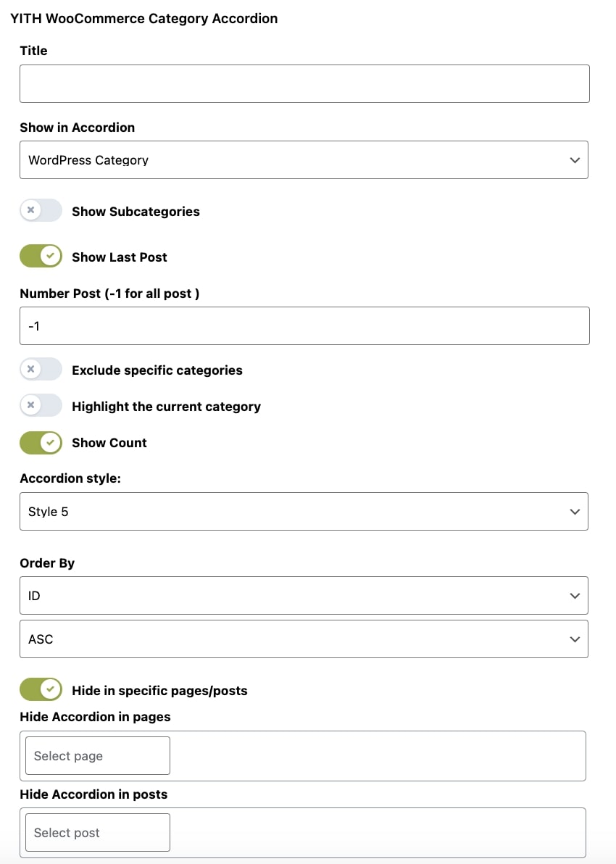
Task: Open the Show in Accordion dropdown
Action: click(x=304, y=159)
